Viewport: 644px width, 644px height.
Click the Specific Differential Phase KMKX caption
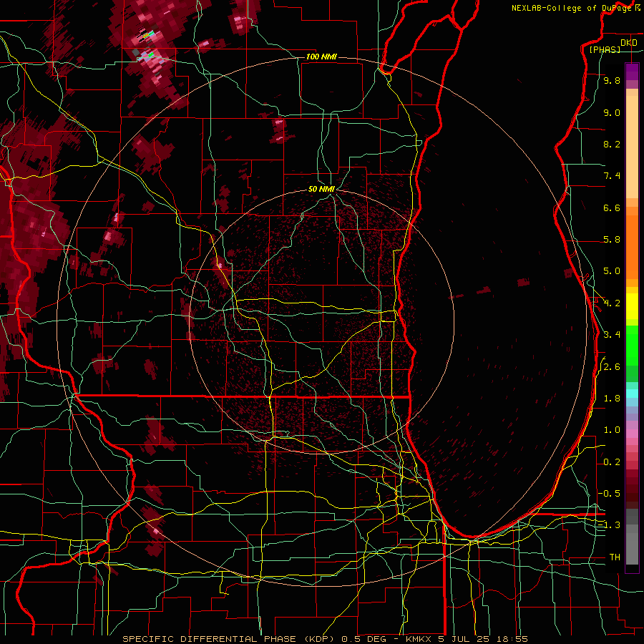click(325, 639)
